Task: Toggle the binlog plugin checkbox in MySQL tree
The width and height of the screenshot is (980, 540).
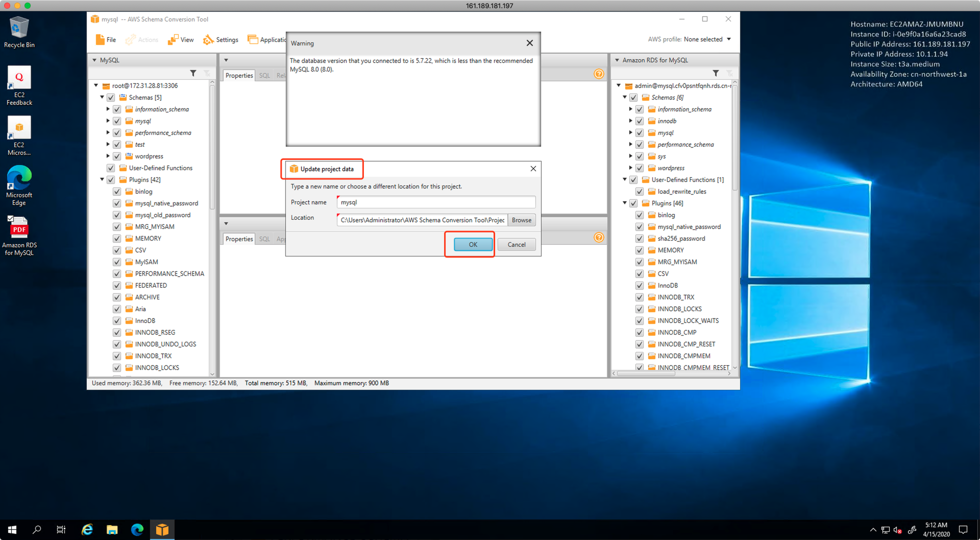Action: point(117,192)
